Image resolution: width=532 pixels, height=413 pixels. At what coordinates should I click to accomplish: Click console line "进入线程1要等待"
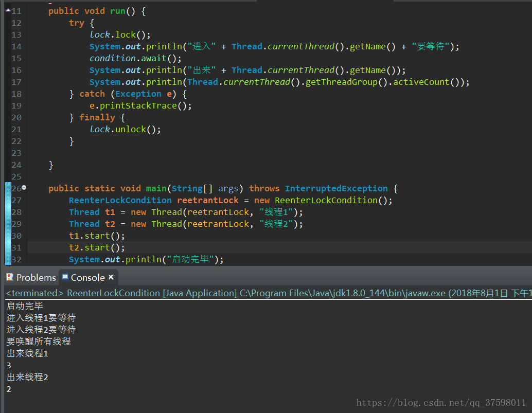click(41, 318)
